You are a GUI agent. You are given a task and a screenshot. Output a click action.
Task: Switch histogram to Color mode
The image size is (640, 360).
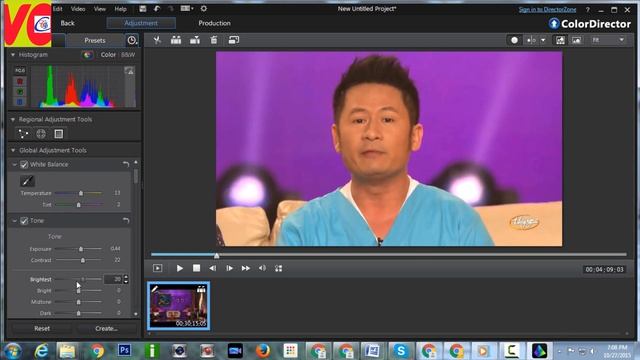pos(108,55)
